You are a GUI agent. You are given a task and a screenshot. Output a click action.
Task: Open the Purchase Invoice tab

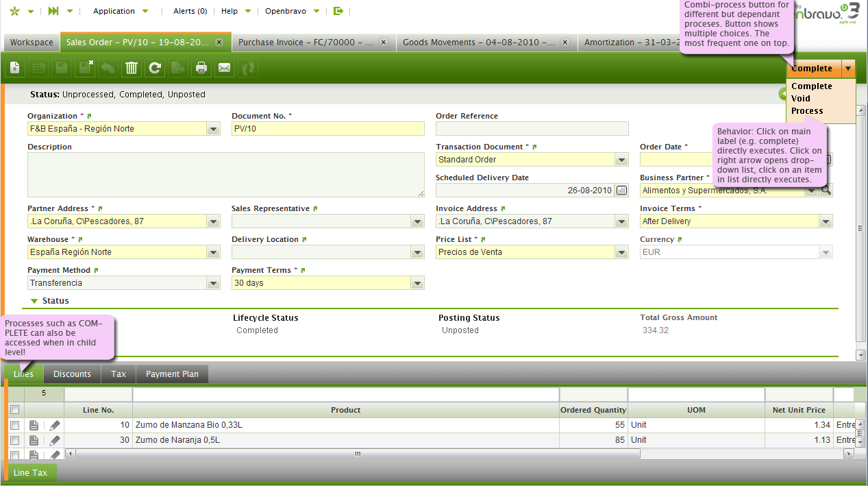pos(306,42)
